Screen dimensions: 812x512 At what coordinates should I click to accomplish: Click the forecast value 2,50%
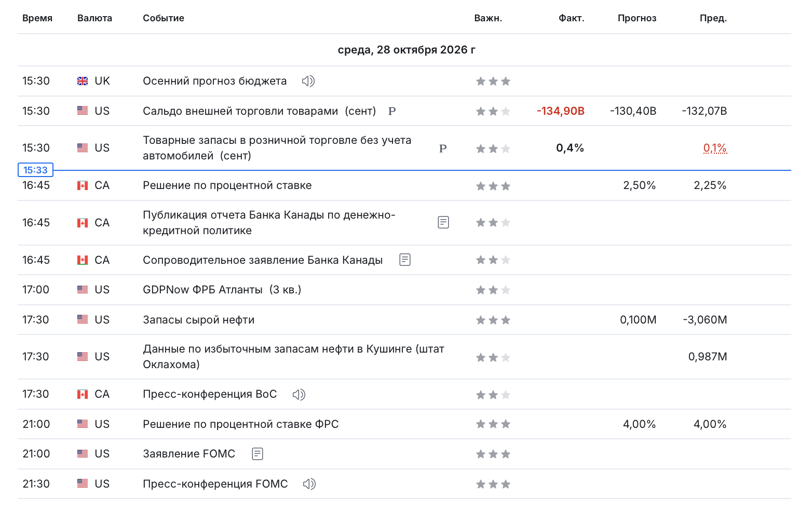pos(640,185)
